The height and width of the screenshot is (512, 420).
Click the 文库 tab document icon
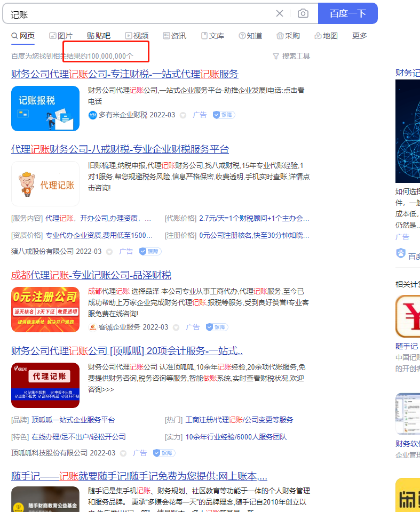[204, 36]
